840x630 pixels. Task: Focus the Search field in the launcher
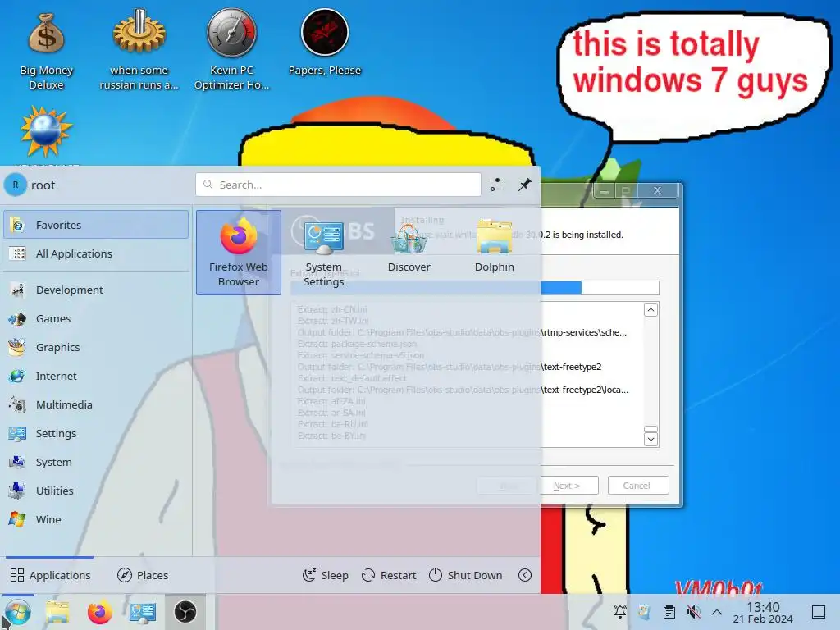(x=338, y=185)
